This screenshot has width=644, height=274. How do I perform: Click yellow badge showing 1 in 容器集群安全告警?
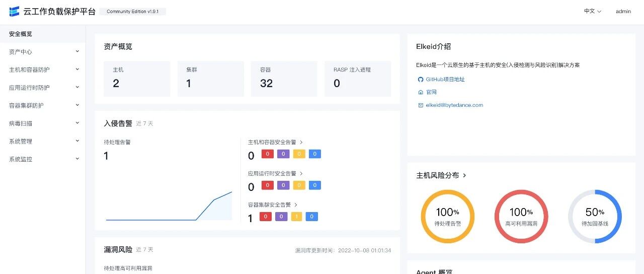click(297, 217)
